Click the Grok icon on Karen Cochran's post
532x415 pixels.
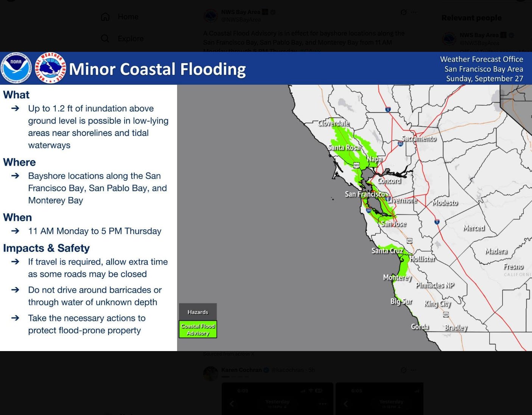pos(404,370)
